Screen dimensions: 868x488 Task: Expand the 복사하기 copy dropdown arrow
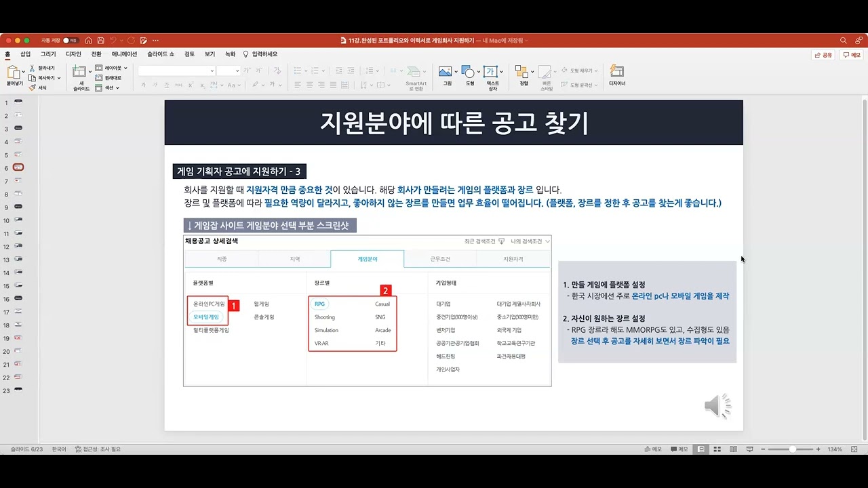pyautogui.click(x=59, y=78)
